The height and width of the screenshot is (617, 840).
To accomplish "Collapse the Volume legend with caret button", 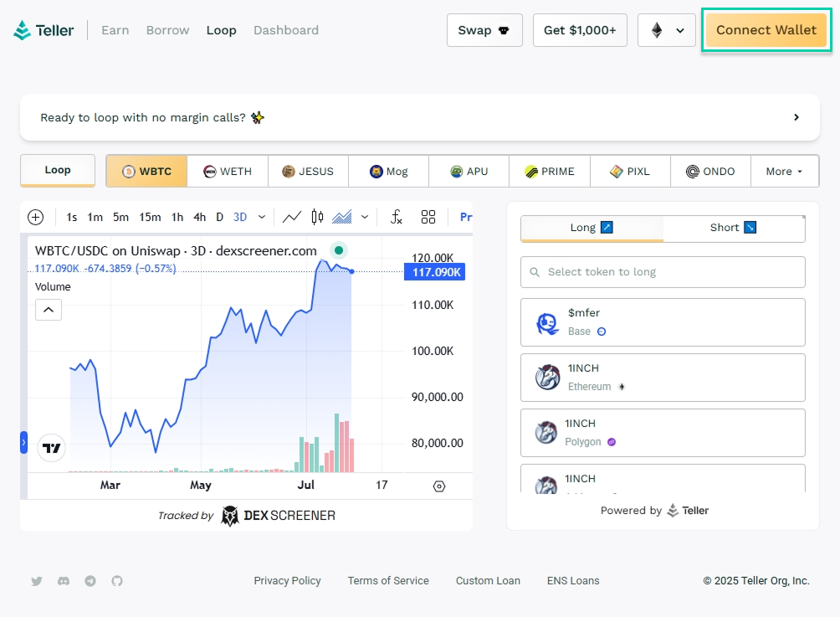I will [49, 310].
